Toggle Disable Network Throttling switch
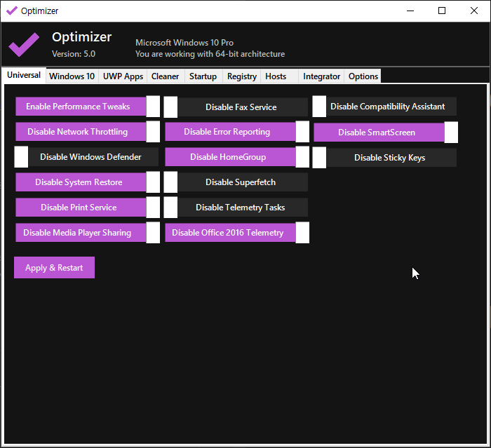This screenshot has height=448, width=491. 88,132
